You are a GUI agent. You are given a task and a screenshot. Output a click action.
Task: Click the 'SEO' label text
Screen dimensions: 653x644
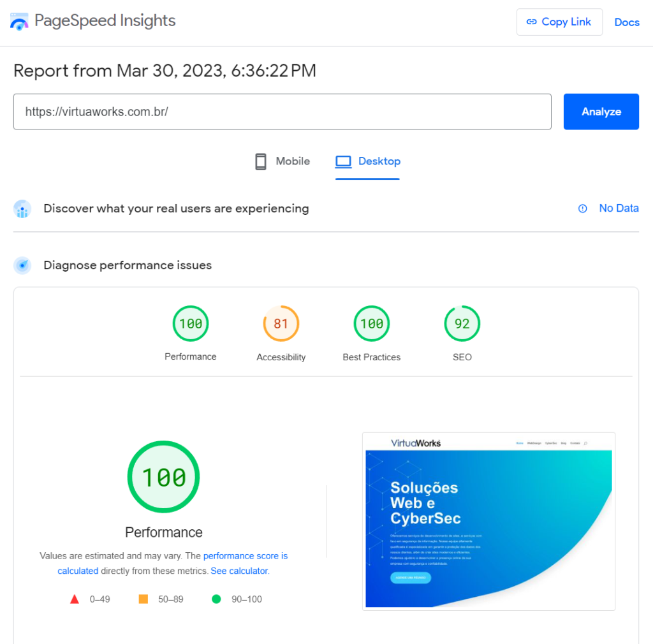[x=462, y=357]
